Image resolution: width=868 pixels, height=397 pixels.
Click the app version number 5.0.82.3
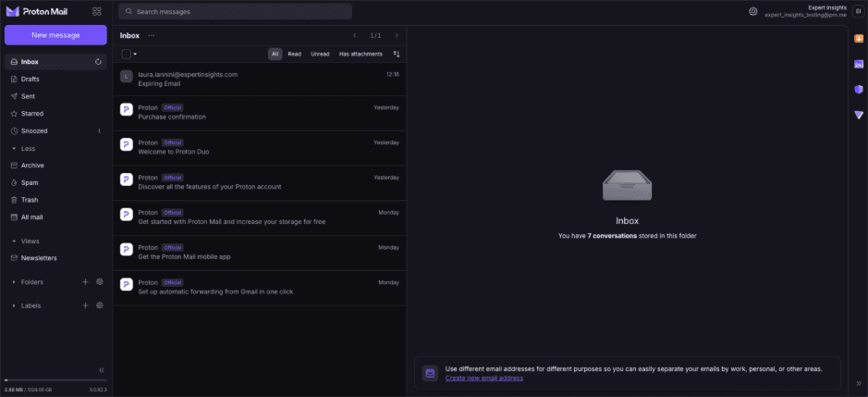[98, 391]
